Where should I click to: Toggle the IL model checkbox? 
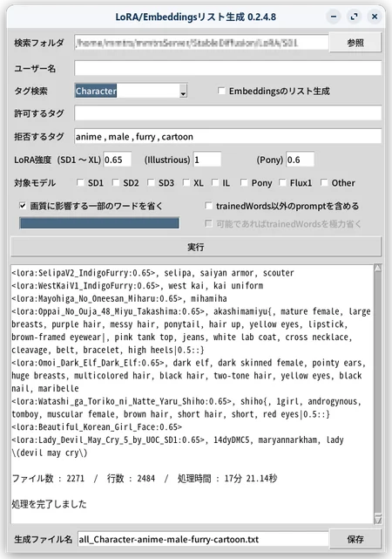pyautogui.click(x=215, y=183)
